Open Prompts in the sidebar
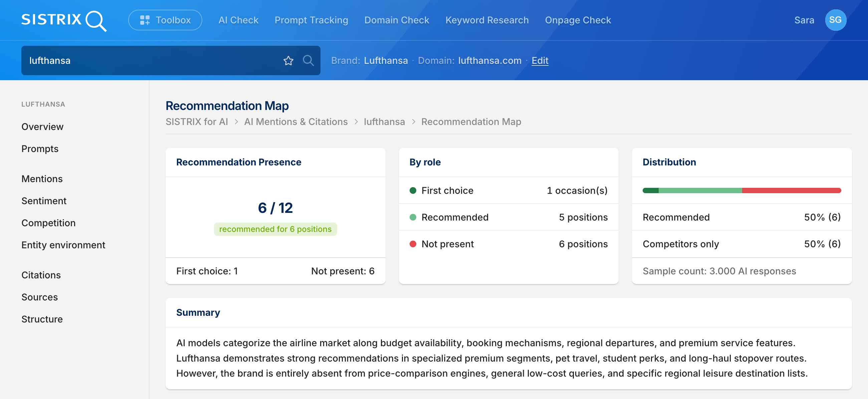The image size is (868, 399). (40, 149)
